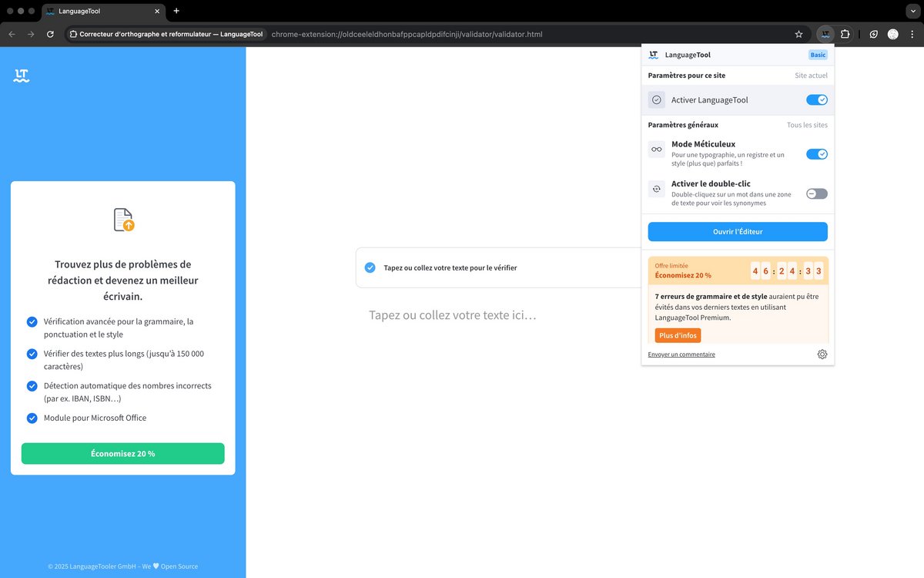Click the checkmark beside Détection automatique
Image resolution: width=924 pixels, height=578 pixels.
click(32, 386)
